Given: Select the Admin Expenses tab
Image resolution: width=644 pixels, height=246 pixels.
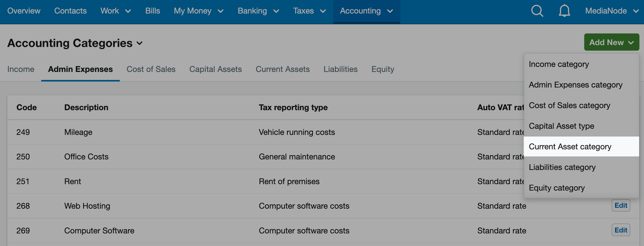Looking at the screenshot, I should (x=80, y=69).
